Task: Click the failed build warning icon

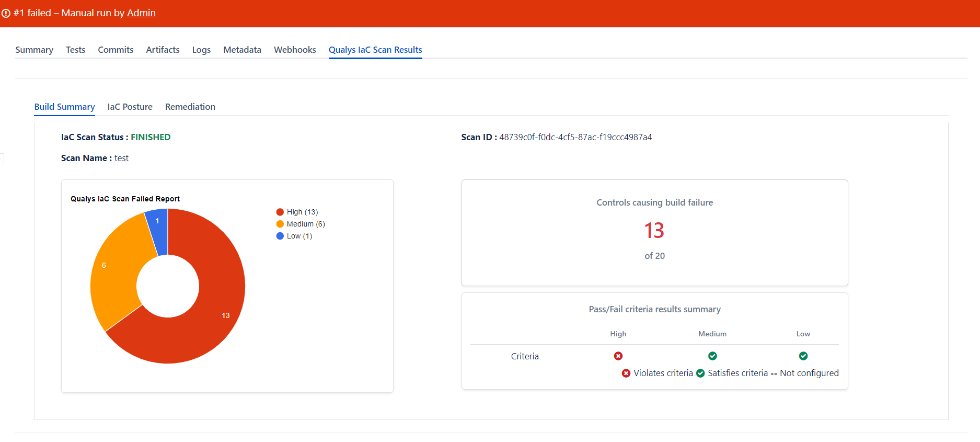Action: coord(6,13)
